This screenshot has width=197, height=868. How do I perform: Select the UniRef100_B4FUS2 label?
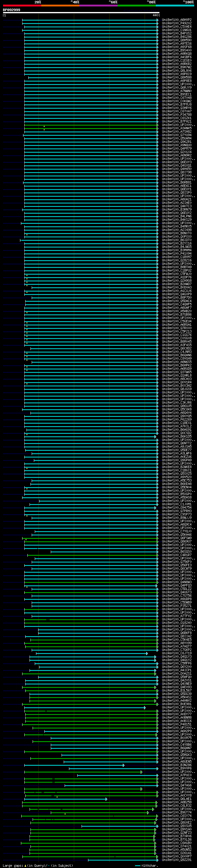pos(177,33)
